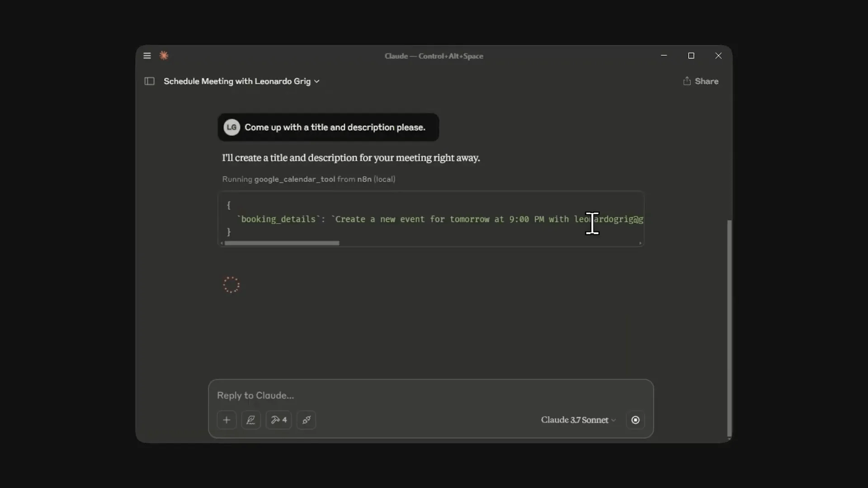Screen dimensions: 868x488
Task: Click the code block right scroll arrow
Action: click(640, 243)
